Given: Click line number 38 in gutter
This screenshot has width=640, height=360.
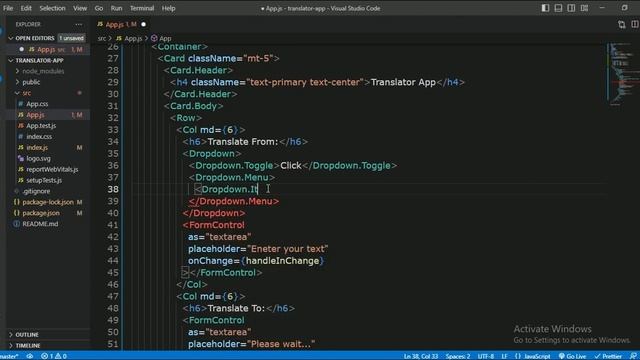Looking at the screenshot, I should tap(113, 189).
